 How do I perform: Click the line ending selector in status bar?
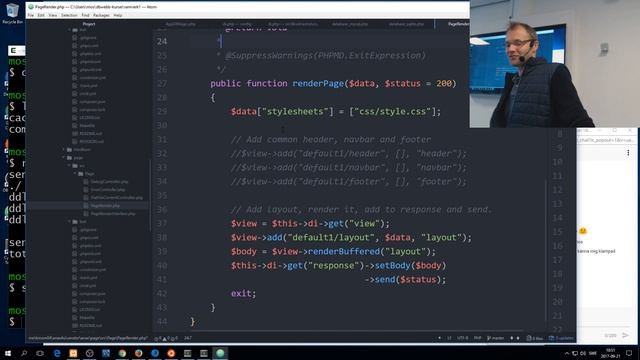click(x=449, y=338)
